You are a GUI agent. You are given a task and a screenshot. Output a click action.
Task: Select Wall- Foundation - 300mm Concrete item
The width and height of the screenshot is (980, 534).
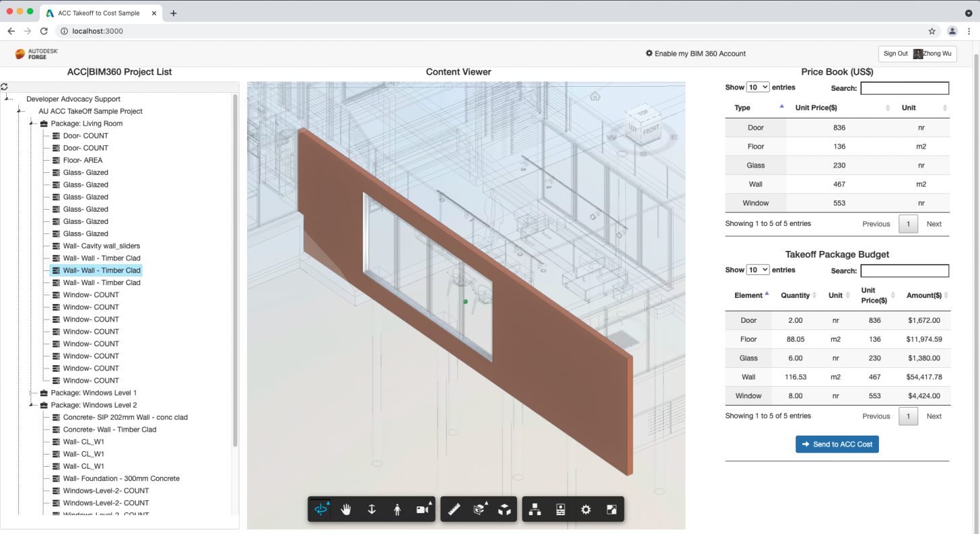(x=121, y=479)
